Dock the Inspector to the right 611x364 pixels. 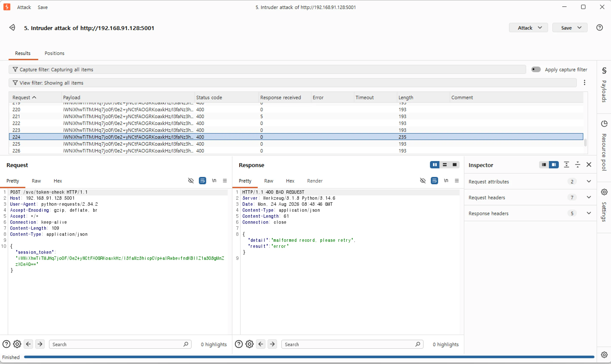[554, 165]
